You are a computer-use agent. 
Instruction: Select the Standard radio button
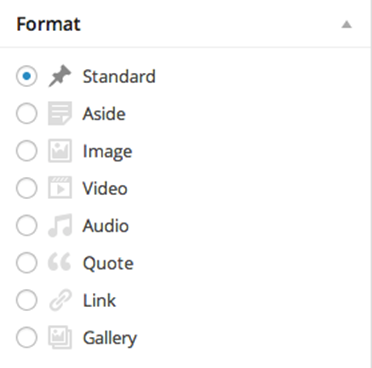[x=27, y=76]
